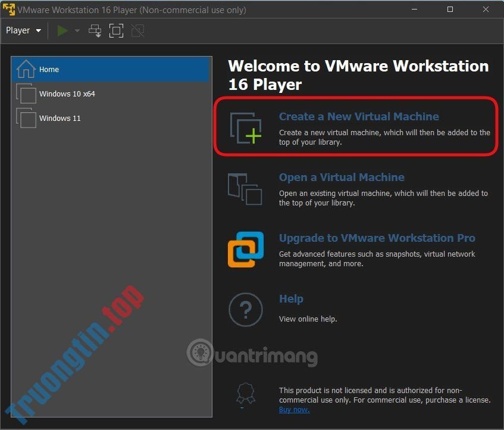Click the Home house icon in sidebar
Screen dimensions: 504x430
click(x=26, y=69)
